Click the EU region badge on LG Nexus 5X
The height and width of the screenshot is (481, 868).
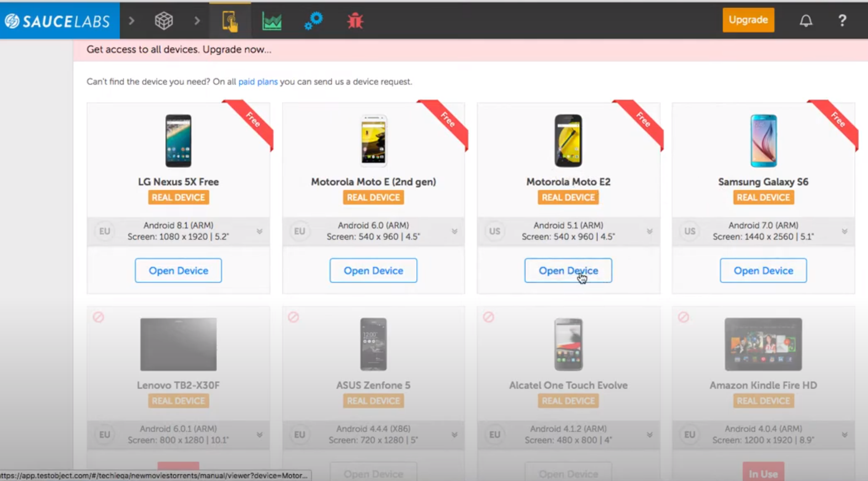tap(104, 231)
